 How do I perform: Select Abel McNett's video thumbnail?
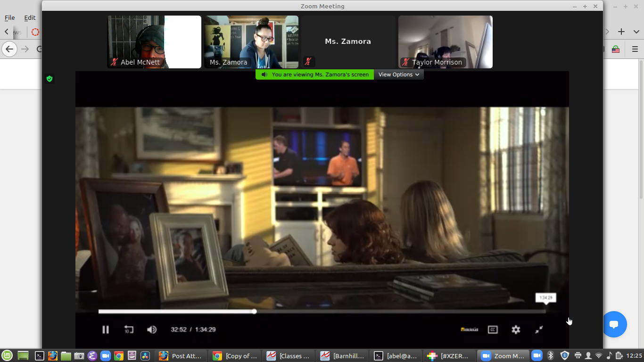point(154,42)
